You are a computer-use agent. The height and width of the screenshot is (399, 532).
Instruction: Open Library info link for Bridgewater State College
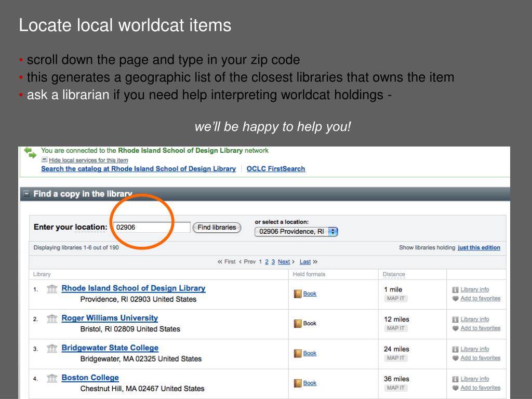pyautogui.click(x=475, y=349)
